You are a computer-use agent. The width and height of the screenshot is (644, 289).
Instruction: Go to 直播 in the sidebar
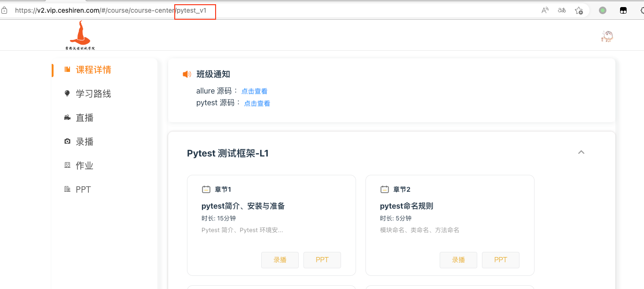(x=85, y=117)
